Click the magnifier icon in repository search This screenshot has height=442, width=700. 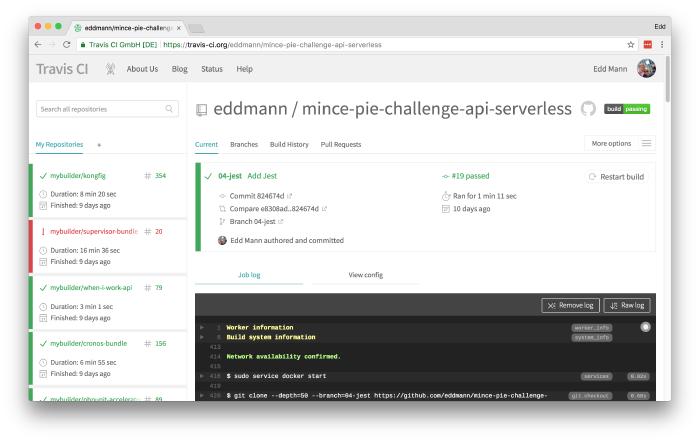(169, 109)
